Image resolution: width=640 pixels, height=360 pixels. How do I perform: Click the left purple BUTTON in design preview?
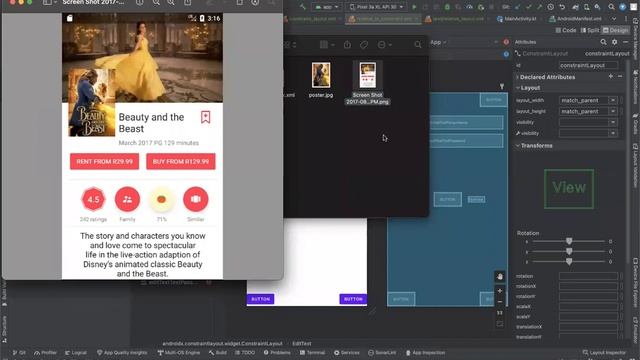click(260, 299)
